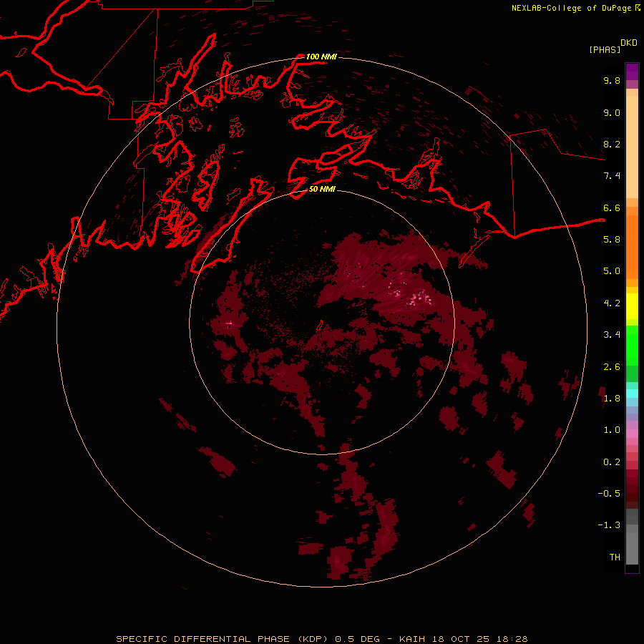
Task: Click the 50 NMI range ring label
Action: point(322,190)
